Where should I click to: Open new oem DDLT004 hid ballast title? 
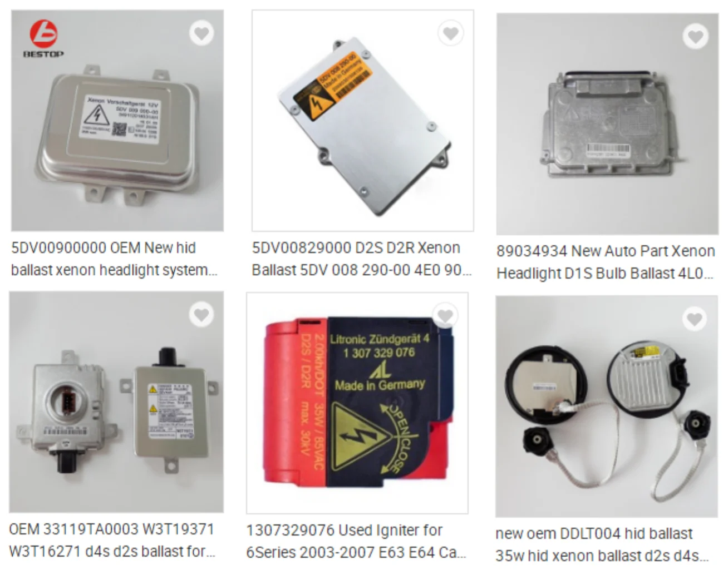602,544
